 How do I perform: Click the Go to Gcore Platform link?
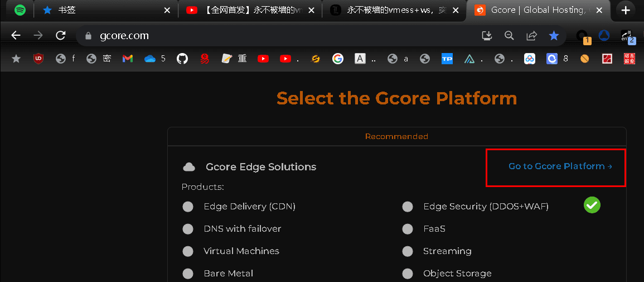tap(560, 166)
